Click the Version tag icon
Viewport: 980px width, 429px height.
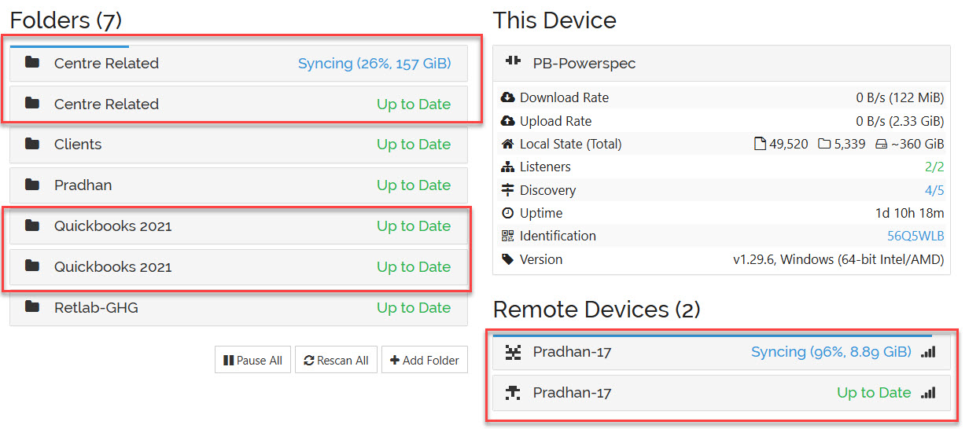pyautogui.click(x=507, y=258)
